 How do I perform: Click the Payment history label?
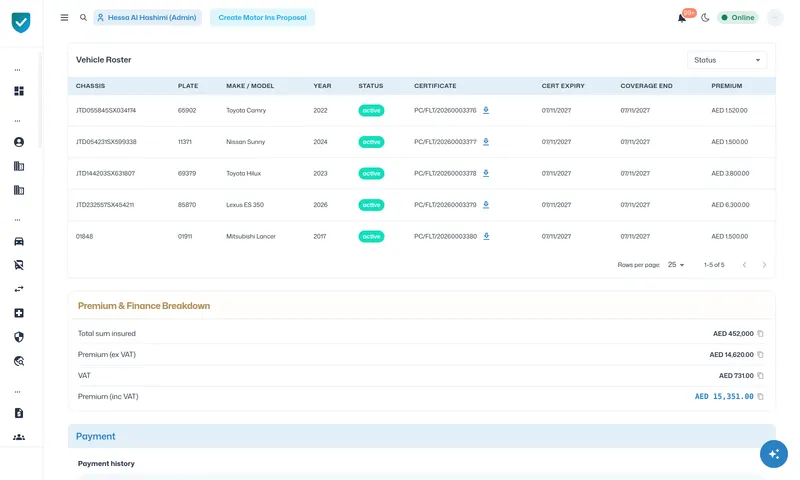click(106, 463)
